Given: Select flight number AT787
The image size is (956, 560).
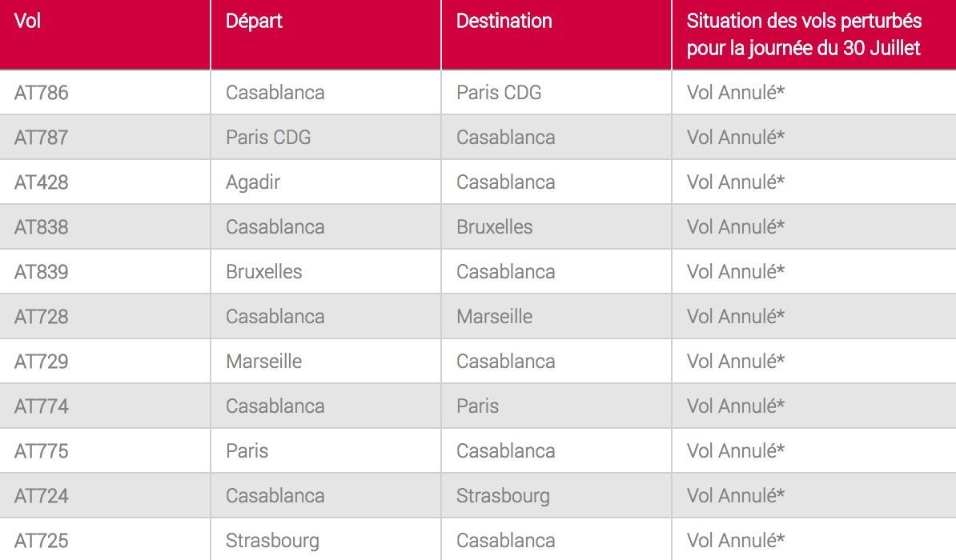Looking at the screenshot, I should click(x=42, y=138).
